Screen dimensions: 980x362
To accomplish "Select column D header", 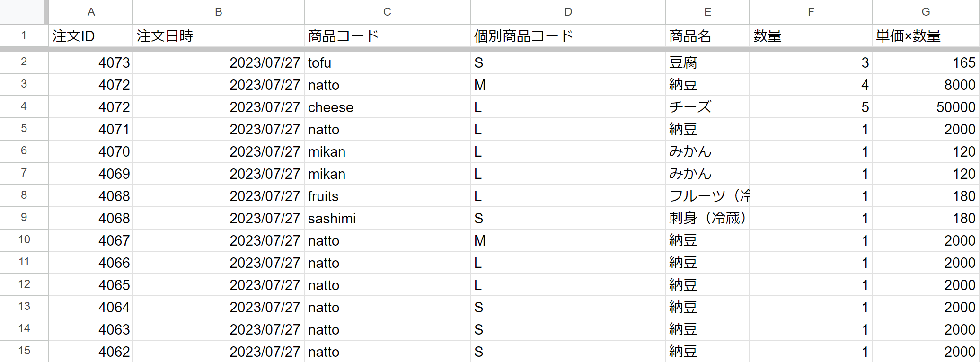I will (x=568, y=12).
